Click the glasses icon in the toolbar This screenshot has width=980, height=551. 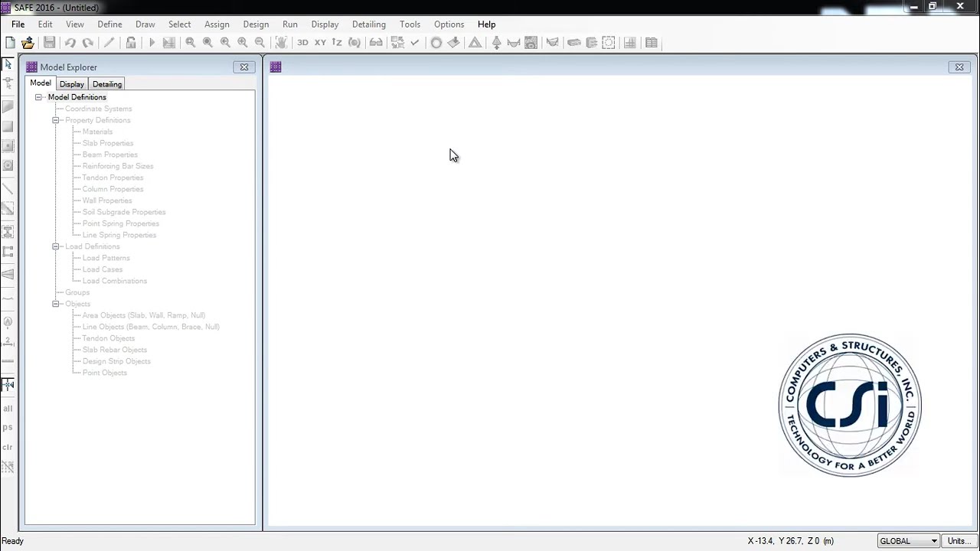point(376,43)
